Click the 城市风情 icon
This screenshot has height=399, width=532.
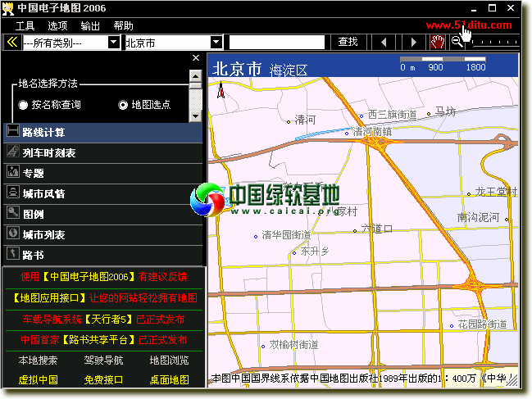tap(13, 193)
